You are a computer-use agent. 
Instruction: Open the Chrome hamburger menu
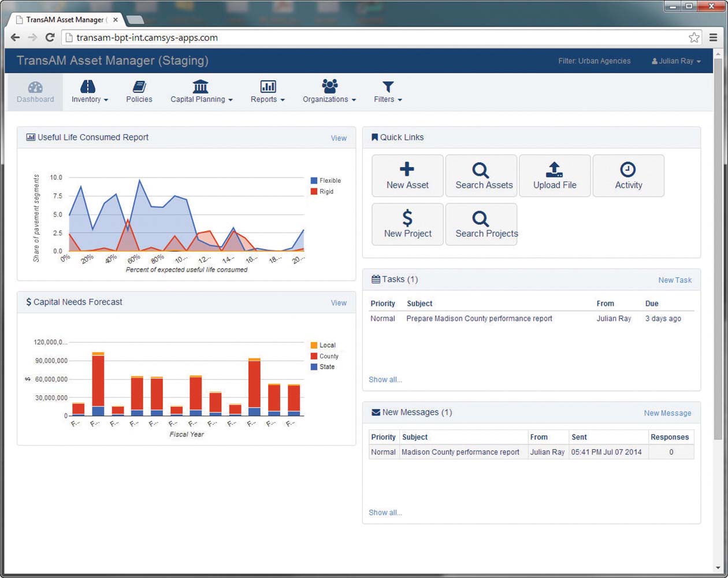pyautogui.click(x=713, y=38)
